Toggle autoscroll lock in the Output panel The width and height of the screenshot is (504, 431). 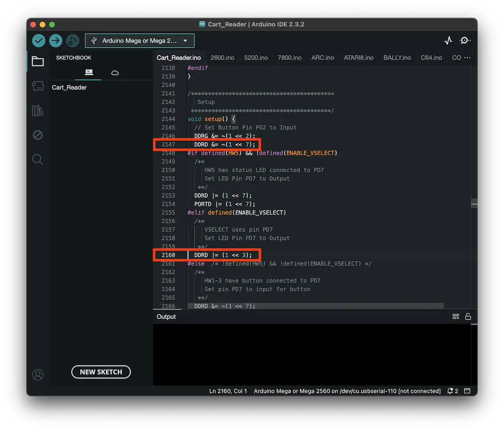coord(469,316)
